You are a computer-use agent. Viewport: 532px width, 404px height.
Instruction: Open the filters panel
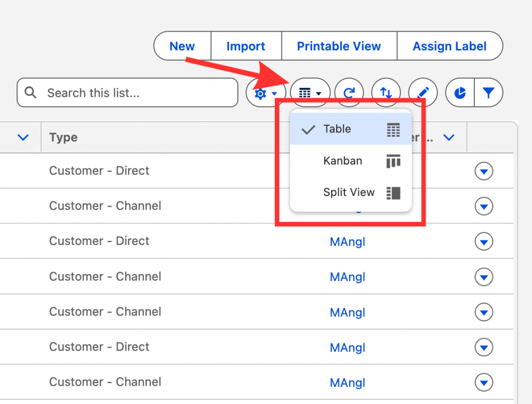pyautogui.click(x=489, y=92)
